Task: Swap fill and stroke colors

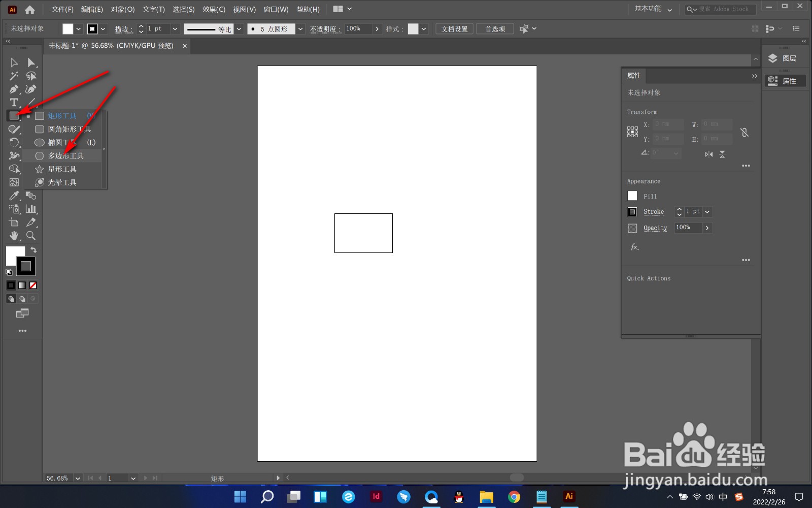Action: pyautogui.click(x=33, y=250)
